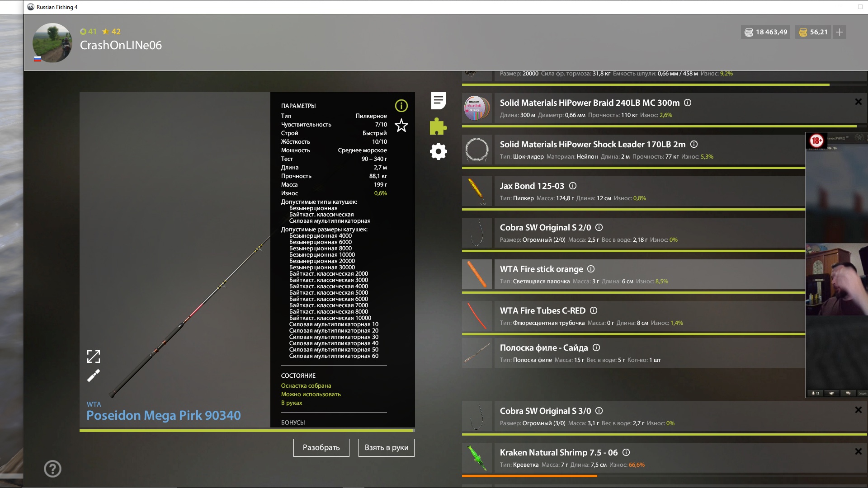Expand the rod preview to fullscreen
This screenshot has width=868, height=488.
[94, 357]
